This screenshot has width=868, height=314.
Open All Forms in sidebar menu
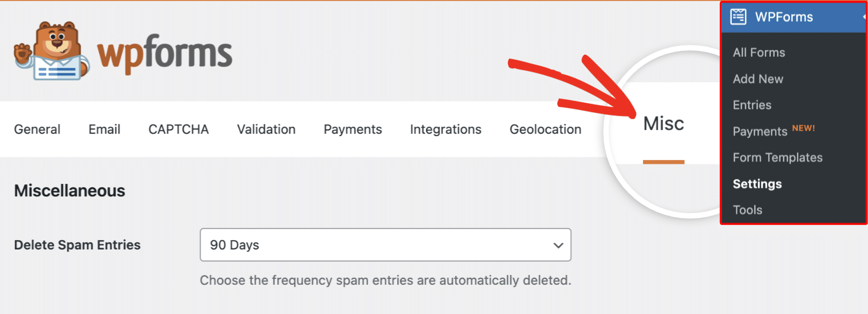tap(759, 53)
